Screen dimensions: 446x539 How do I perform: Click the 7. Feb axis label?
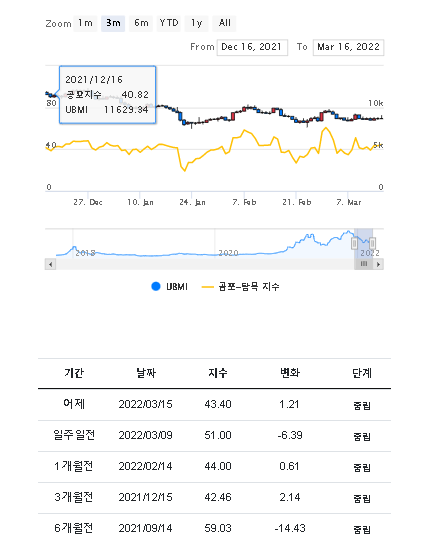click(244, 202)
